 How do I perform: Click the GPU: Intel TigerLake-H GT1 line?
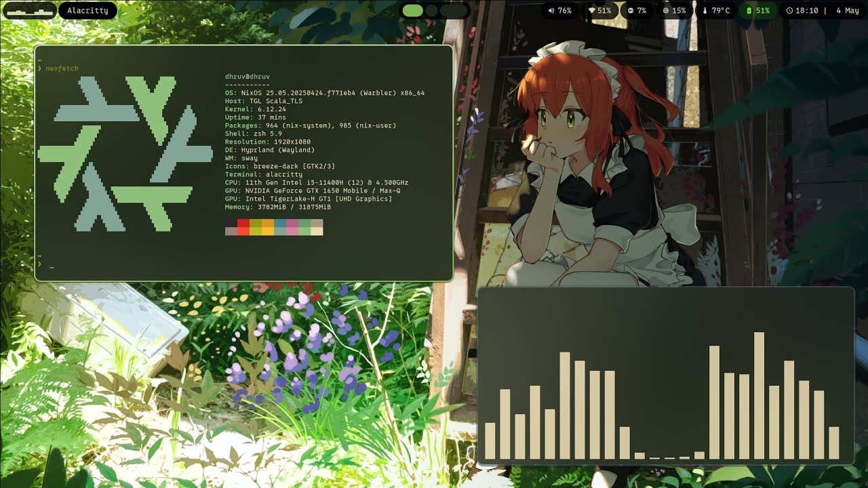(309, 199)
